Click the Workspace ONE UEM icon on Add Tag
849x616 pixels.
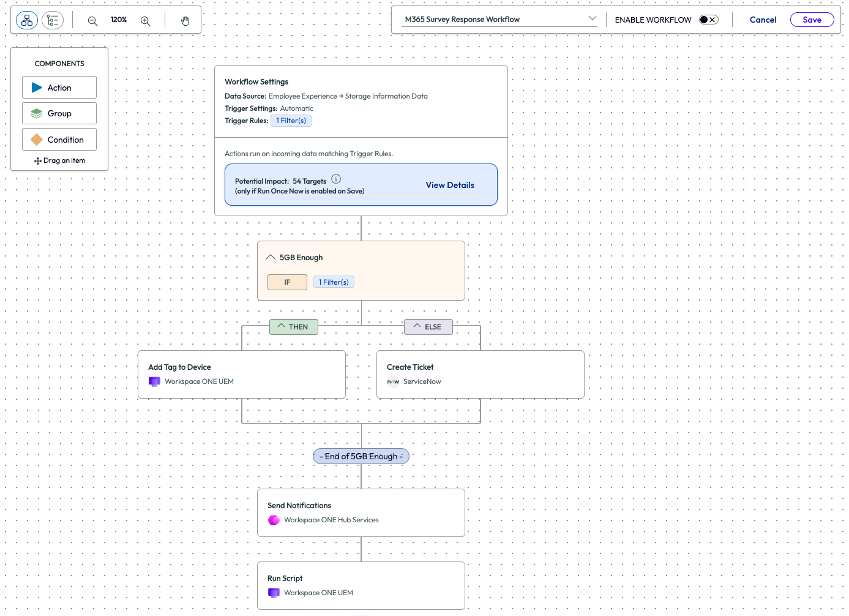point(154,381)
